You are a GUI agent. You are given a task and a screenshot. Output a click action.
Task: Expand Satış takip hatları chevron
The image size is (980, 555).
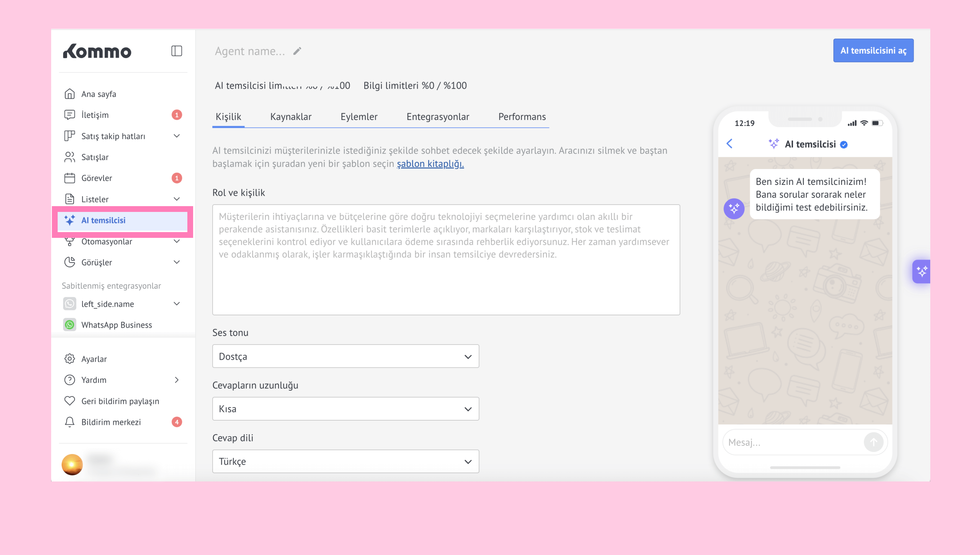coord(177,136)
